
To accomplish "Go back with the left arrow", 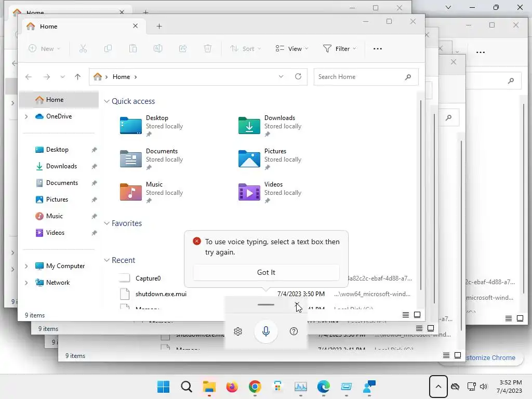I will click(29, 77).
